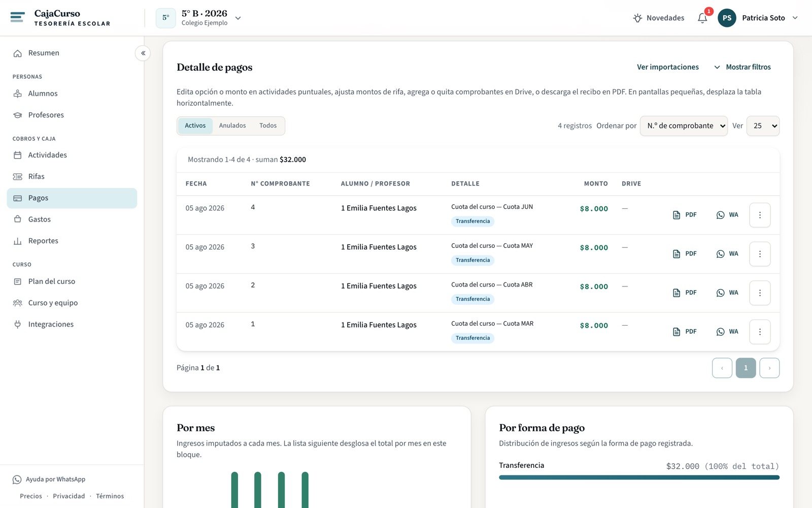Screen dimensions: 812x508
Task: Change the Ver 25 page size
Action: (763, 126)
